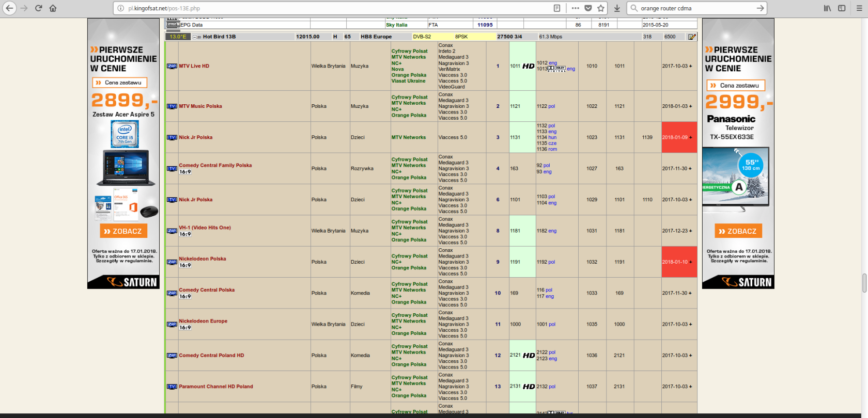This screenshot has width=868, height=418.
Task: Click the vertical scrollbar thumb
Action: (864, 283)
